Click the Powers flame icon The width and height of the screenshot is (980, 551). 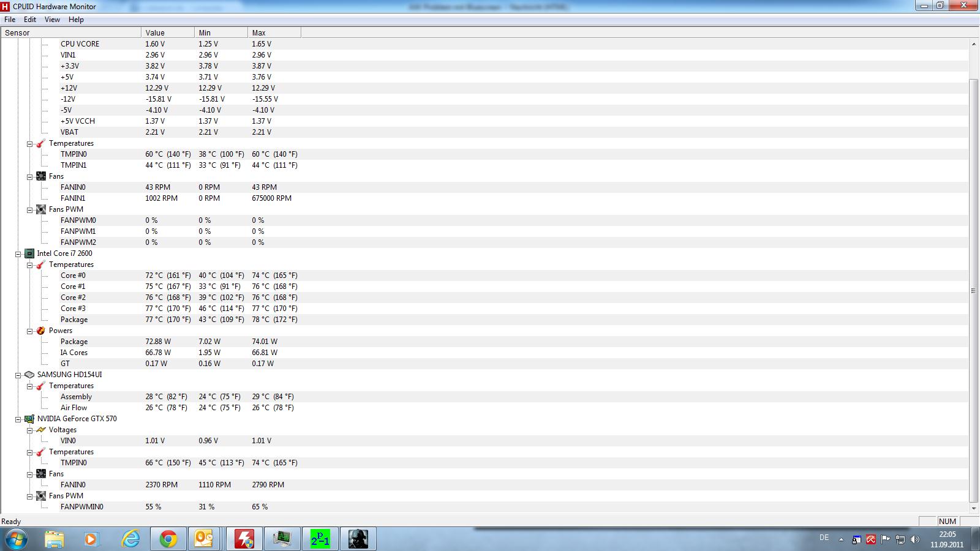pyautogui.click(x=41, y=331)
